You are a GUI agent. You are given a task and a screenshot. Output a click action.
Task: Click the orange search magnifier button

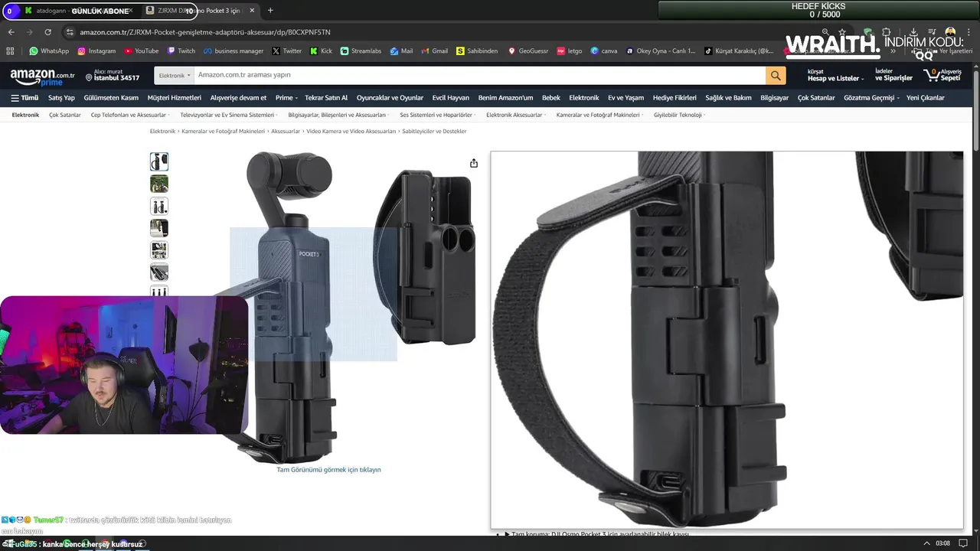point(776,76)
